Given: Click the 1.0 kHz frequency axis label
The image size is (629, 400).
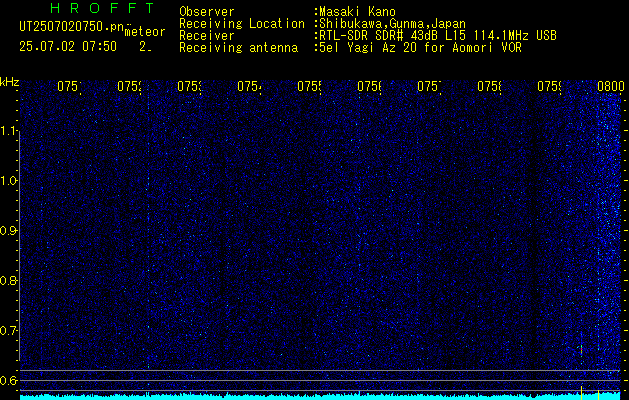Looking at the screenshot, I should 10,181.
